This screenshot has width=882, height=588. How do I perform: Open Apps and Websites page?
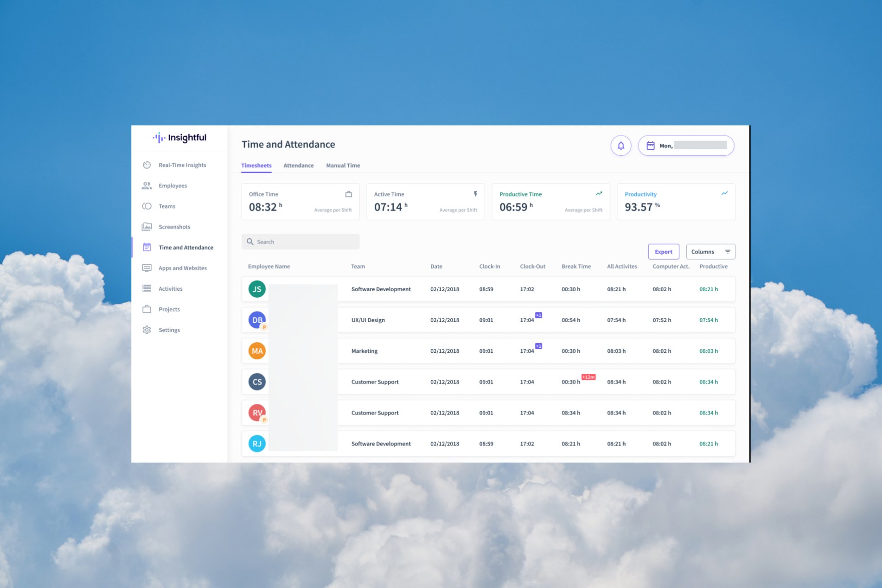point(183,268)
